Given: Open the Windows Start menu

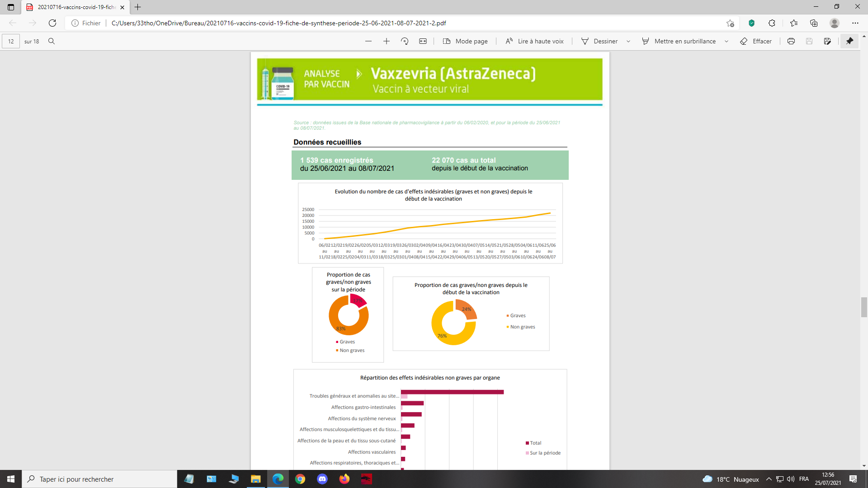Looking at the screenshot, I should pyautogui.click(x=11, y=479).
